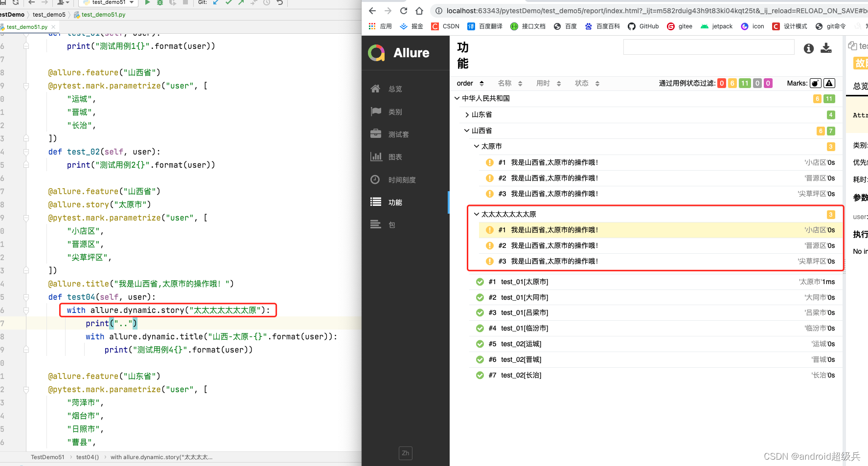Open Git history clock icon
Image resolution: width=868 pixels, height=466 pixels.
point(267,2)
